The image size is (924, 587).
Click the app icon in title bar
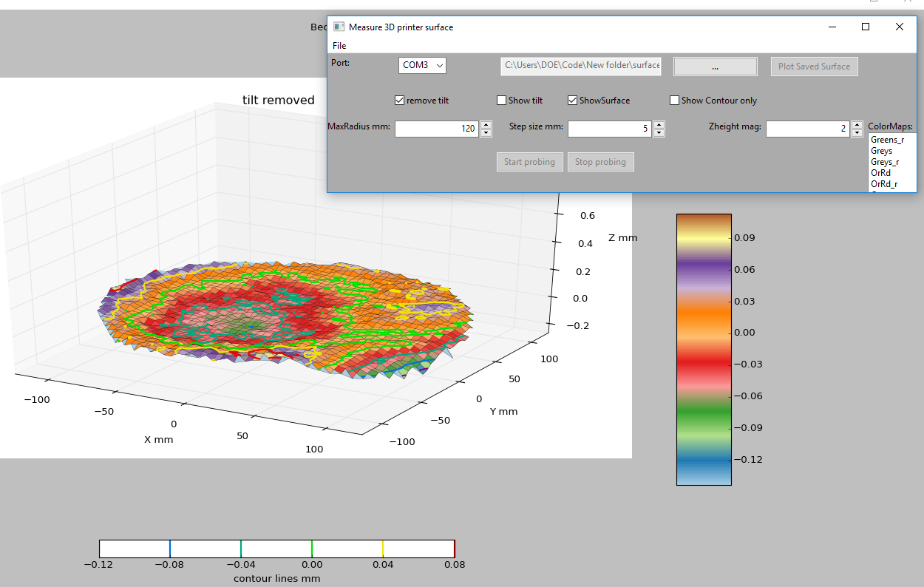click(x=339, y=27)
